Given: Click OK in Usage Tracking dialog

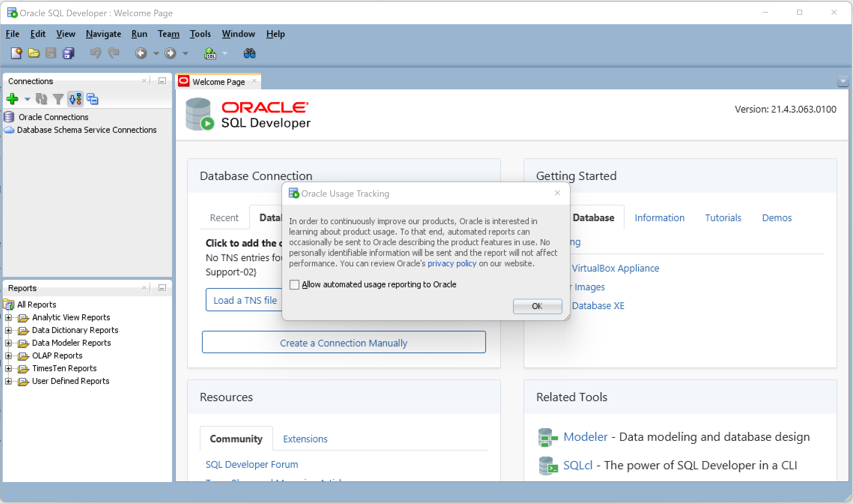Looking at the screenshot, I should tap(537, 306).
